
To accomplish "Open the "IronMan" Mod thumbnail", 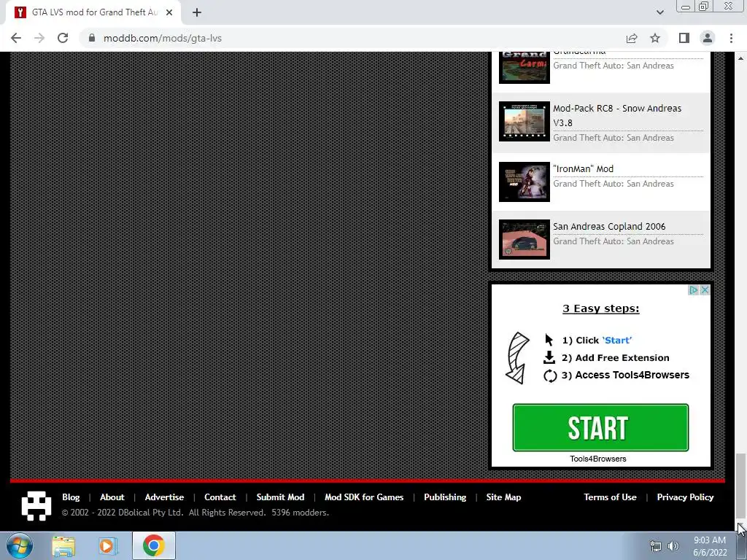I will (x=524, y=182).
